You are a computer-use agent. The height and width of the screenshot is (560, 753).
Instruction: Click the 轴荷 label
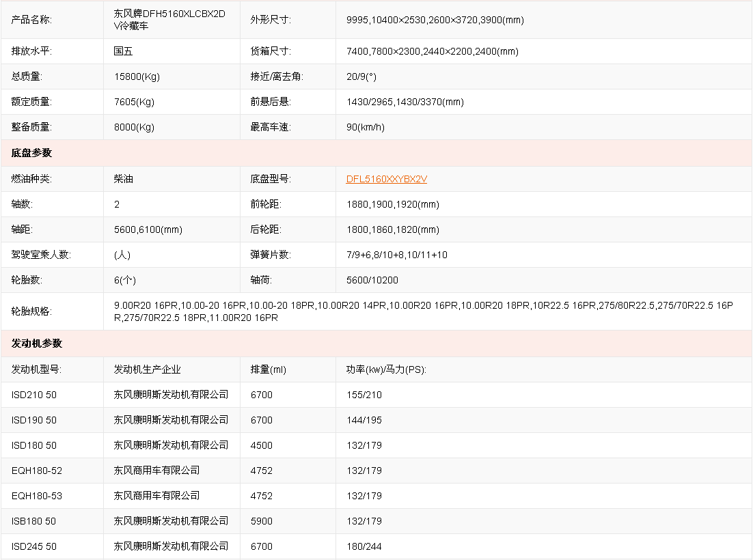261,280
